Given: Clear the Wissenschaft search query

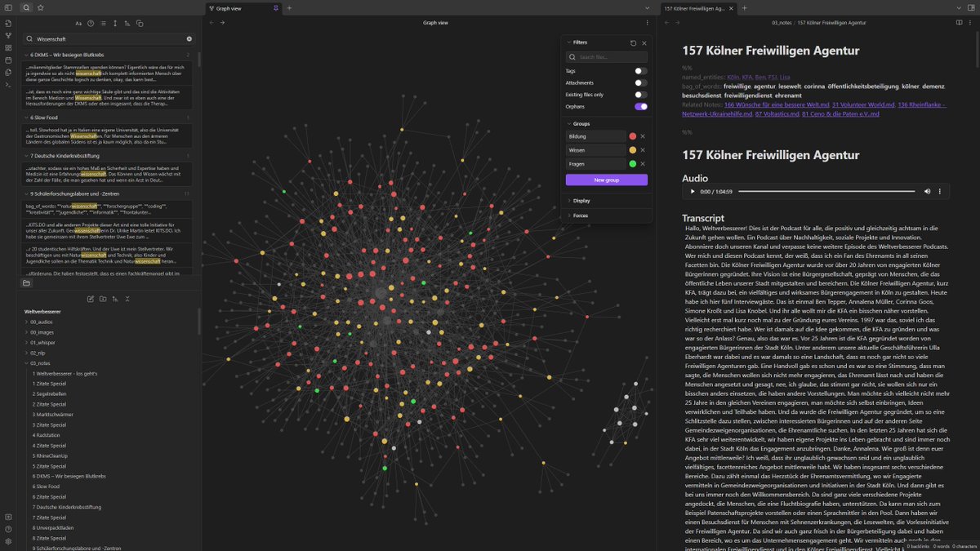Looking at the screenshot, I should 189,38.
